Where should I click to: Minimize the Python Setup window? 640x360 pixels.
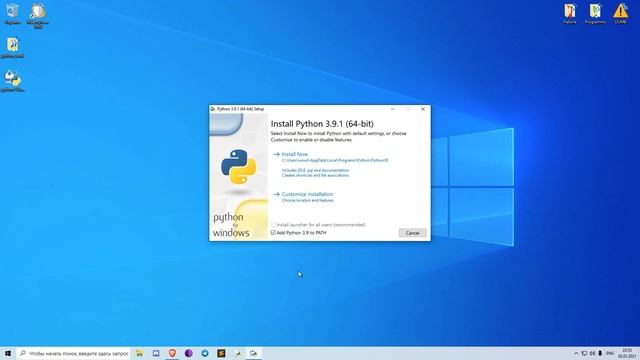[393, 109]
